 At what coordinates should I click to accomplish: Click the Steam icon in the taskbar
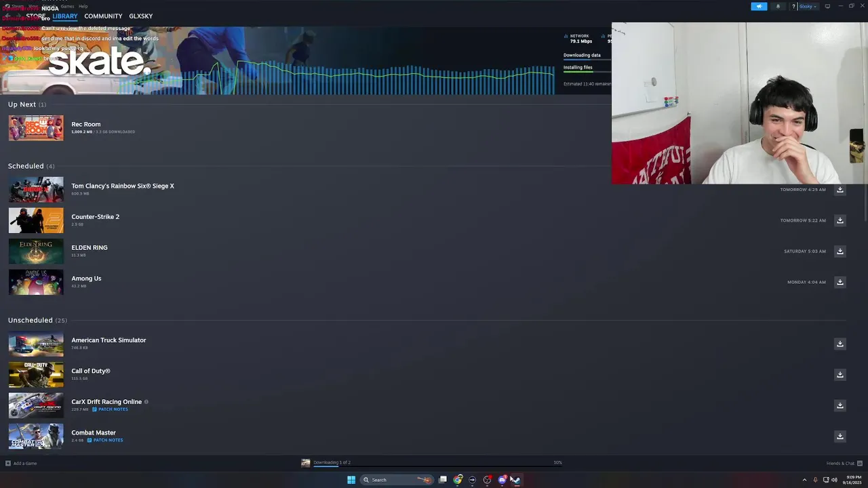515,480
